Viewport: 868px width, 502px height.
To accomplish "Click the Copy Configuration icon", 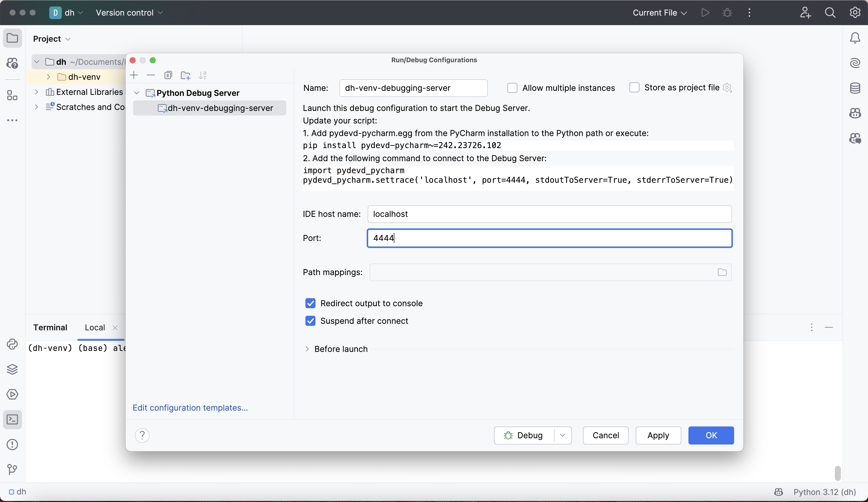I will 168,75.
